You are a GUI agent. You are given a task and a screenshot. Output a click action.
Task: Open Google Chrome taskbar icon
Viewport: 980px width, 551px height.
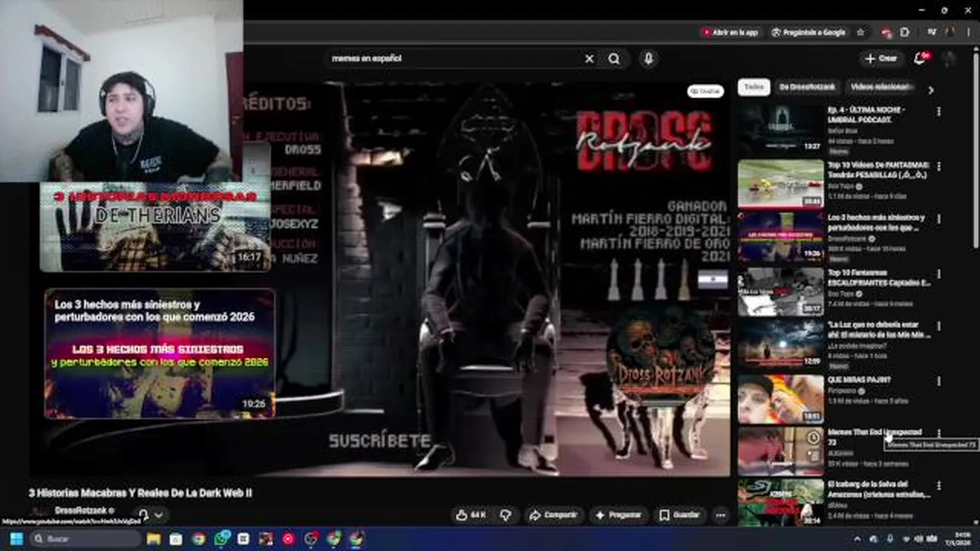pos(198,539)
